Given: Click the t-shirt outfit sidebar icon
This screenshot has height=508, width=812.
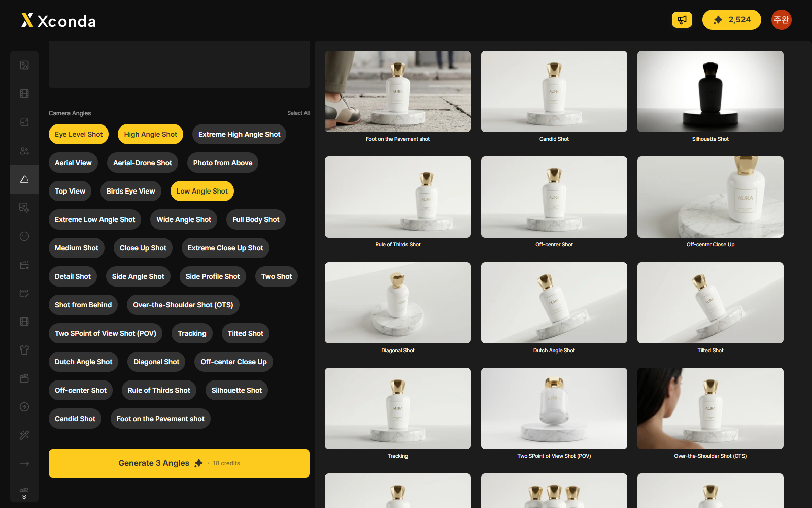Looking at the screenshot, I should coord(24,350).
